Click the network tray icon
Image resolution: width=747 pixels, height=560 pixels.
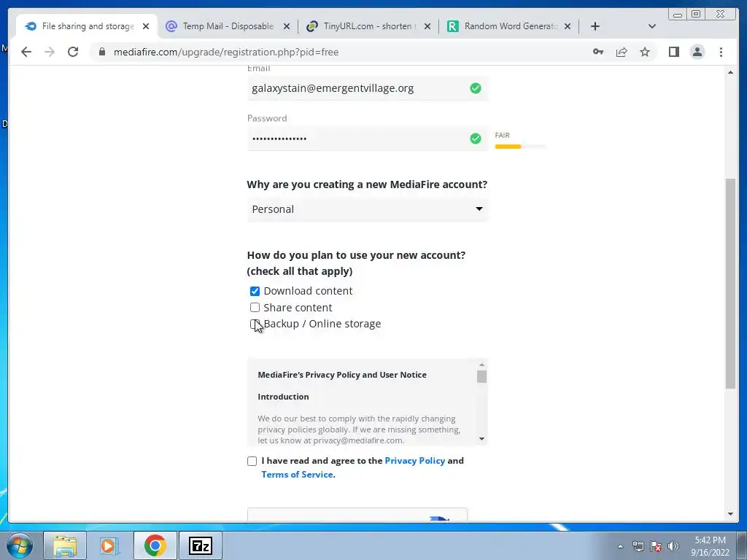(638, 546)
